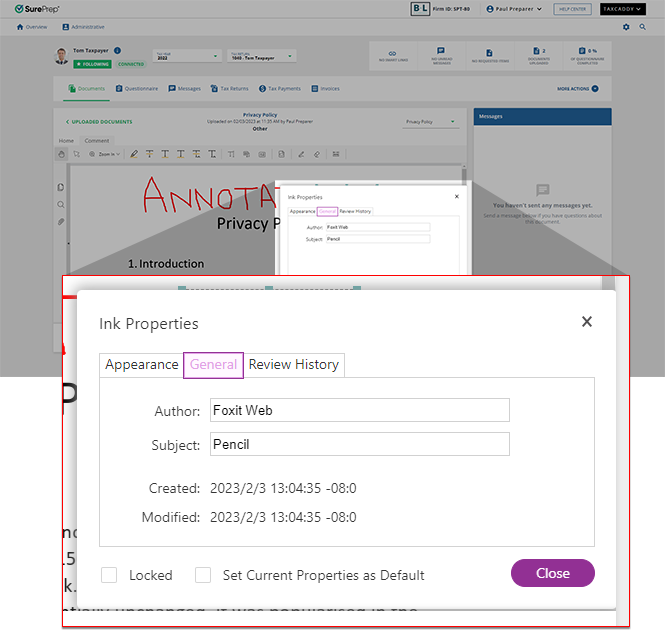Pick the Strikeout text markup tool
Image resolution: width=665 pixels, height=634 pixels.
[x=149, y=154]
